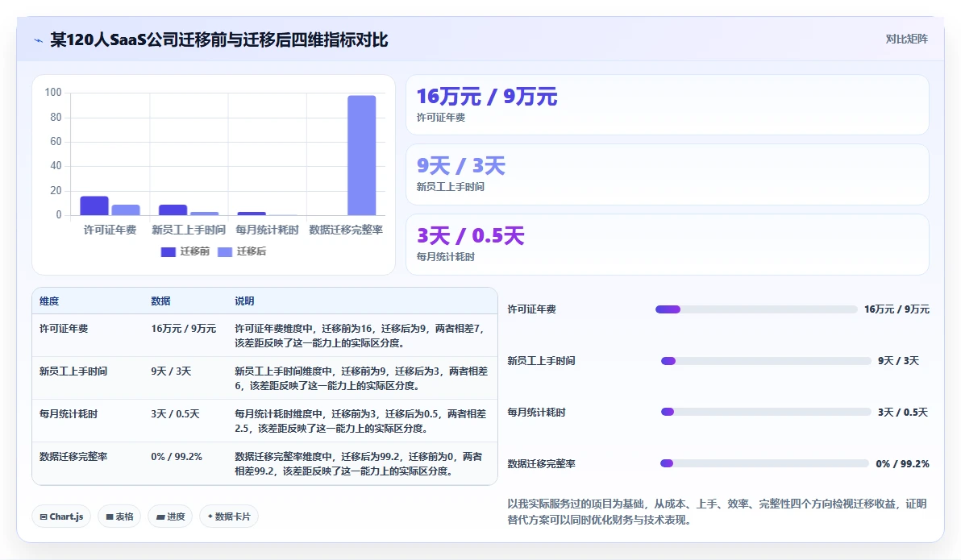The image size is (961, 560).
Task: Open the 16万元 / 9万元 data card
Action: tap(668, 105)
